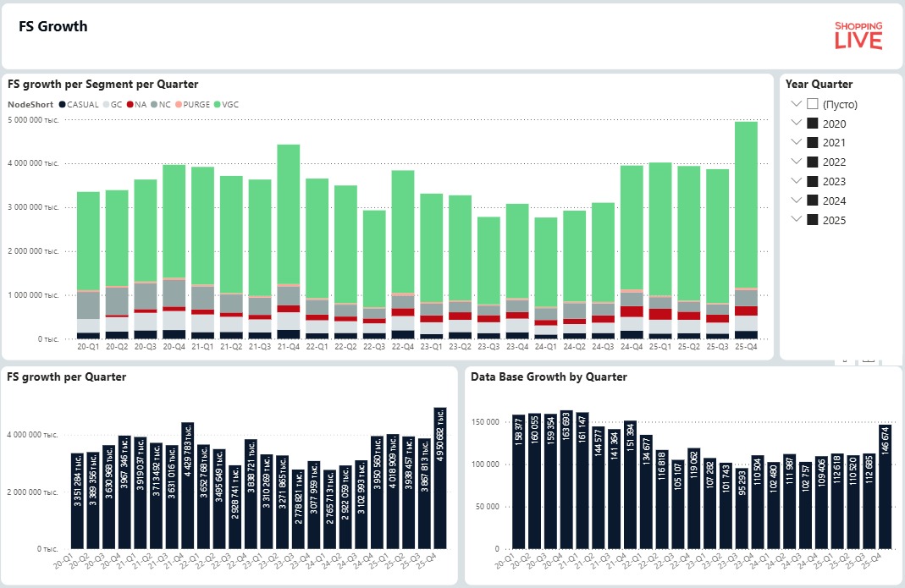The image size is (905, 588).
Task: Toggle the 2025 year checkbox
Action: coord(813,220)
